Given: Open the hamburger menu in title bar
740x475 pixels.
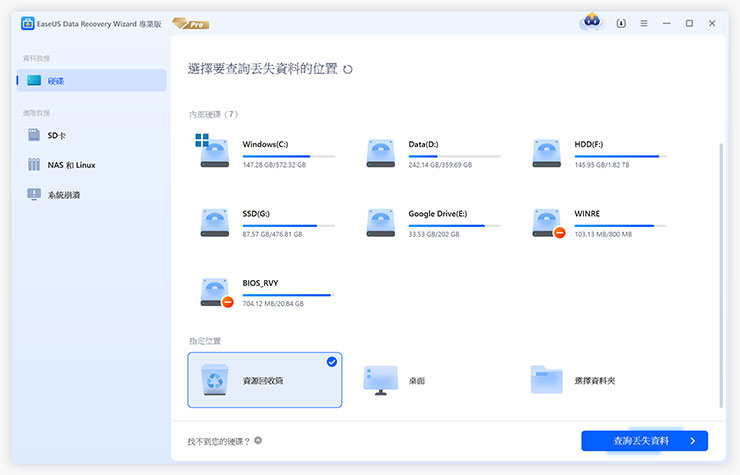Looking at the screenshot, I should click(644, 23).
